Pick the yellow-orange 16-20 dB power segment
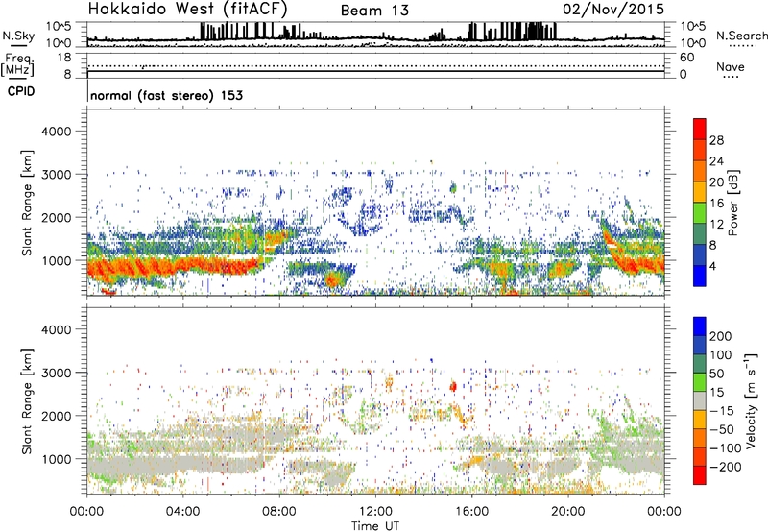This screenshot has width=768, height=532. (x=700, y=192)
